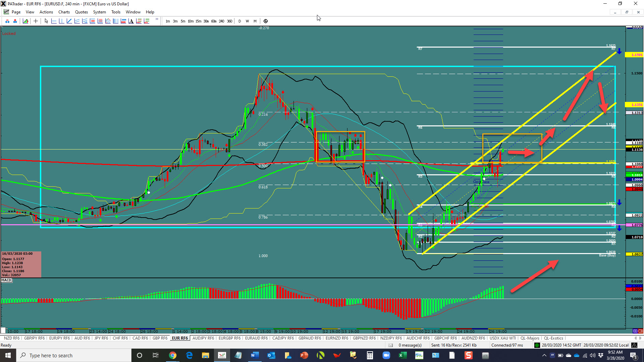Switch to daily D timeframe

click(239, 21)
